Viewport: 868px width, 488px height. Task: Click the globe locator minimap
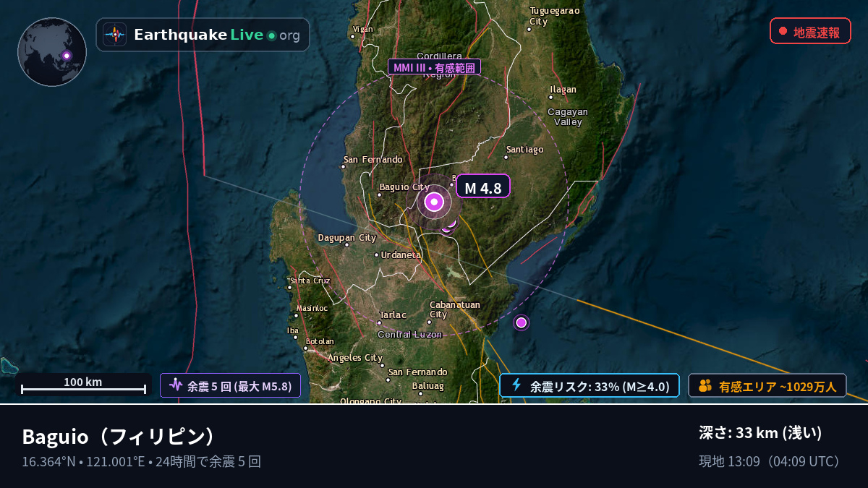coord(52,52)
